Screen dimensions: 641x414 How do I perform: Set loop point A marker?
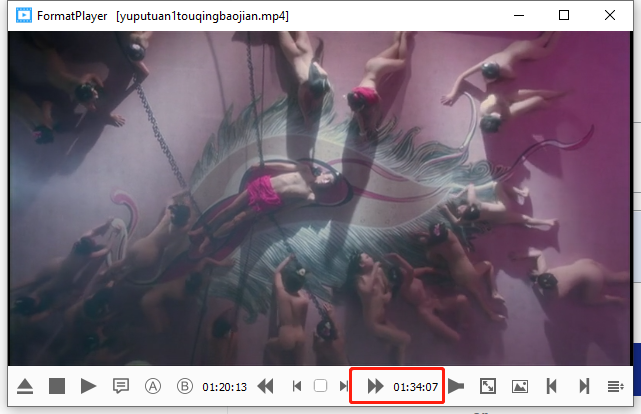coord(152,386)
